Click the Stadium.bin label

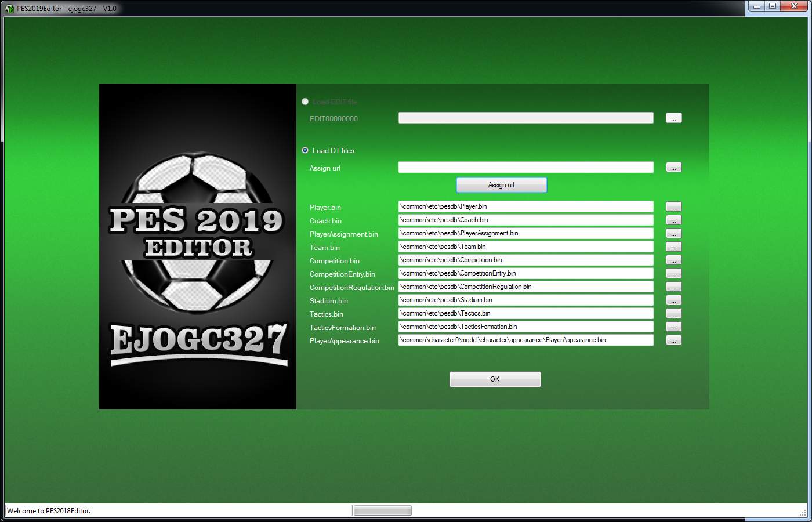tap(329, 301)
